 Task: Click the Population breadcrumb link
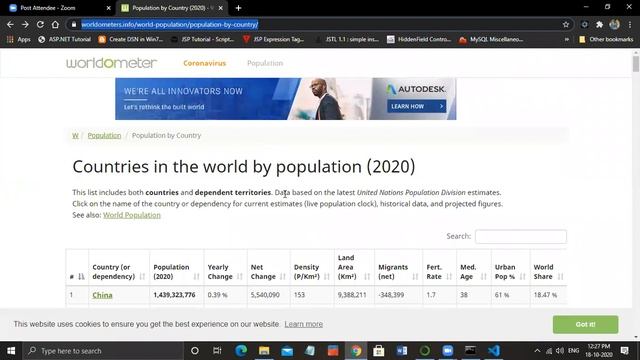pos(104,135)
